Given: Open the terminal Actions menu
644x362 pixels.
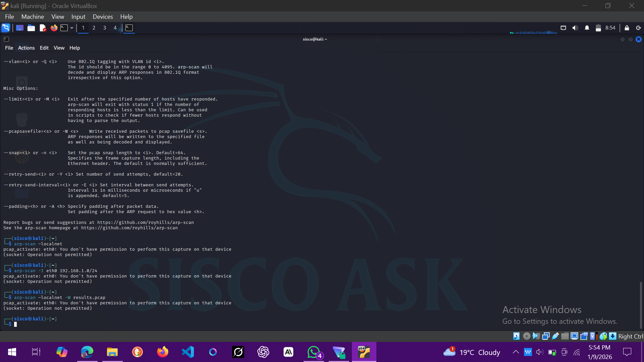Looking at the screenshot, I should pyautogui.click(x=26, y=48).
